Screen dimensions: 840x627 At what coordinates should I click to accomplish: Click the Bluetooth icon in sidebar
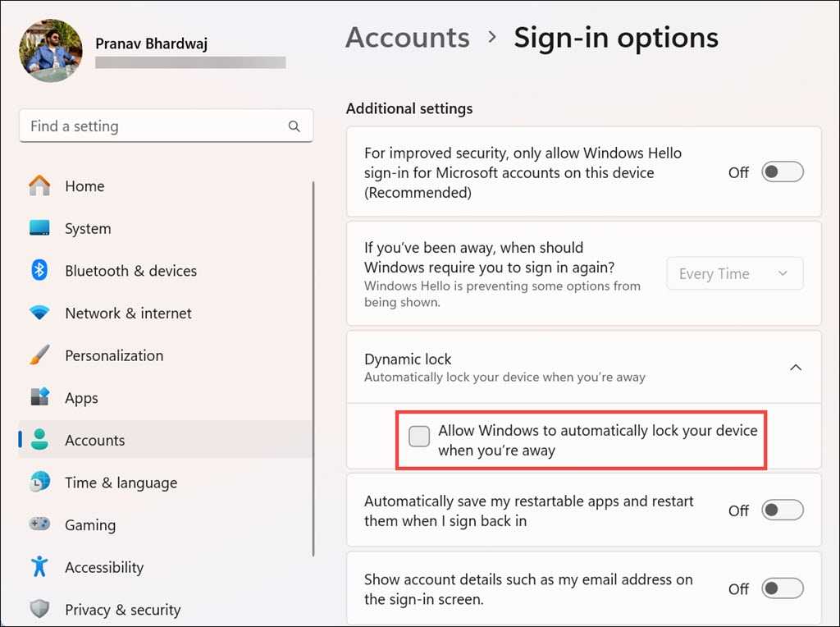tap(39, 270)
